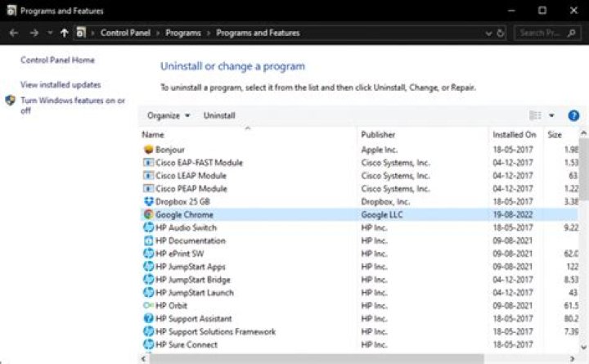589x364 pixels.
Task: Expand the chevron after Programs breadcrumb
Action: pyautogui.click(x=209, y=34)
